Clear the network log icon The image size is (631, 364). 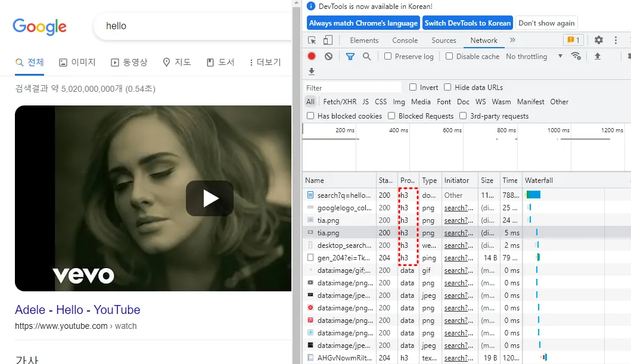[329, 57]
